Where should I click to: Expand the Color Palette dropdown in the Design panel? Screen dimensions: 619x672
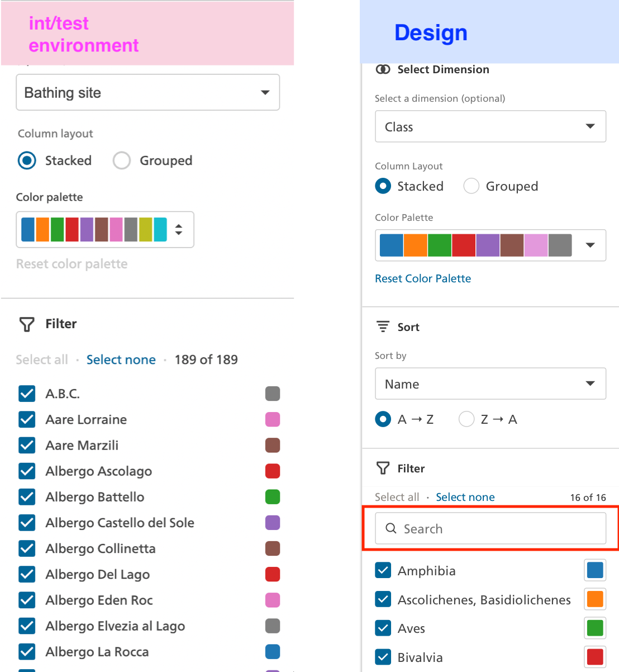click(x=591, y=245)
